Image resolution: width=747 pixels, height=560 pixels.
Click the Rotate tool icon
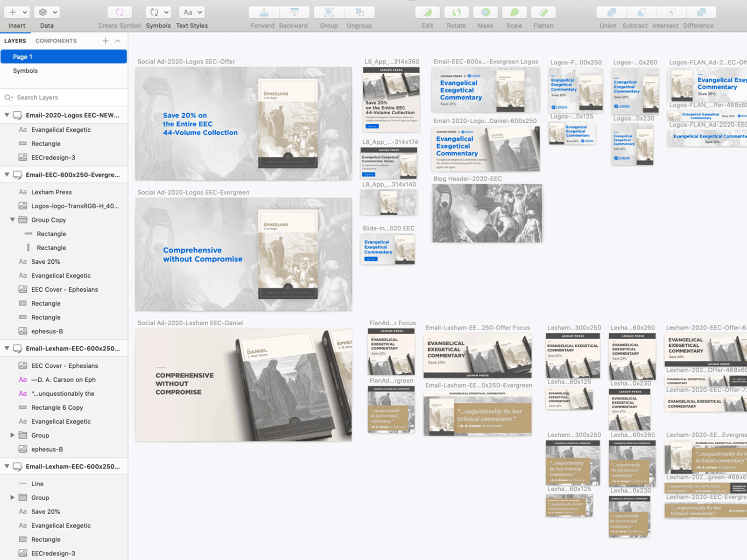click(x=456, y=12)
